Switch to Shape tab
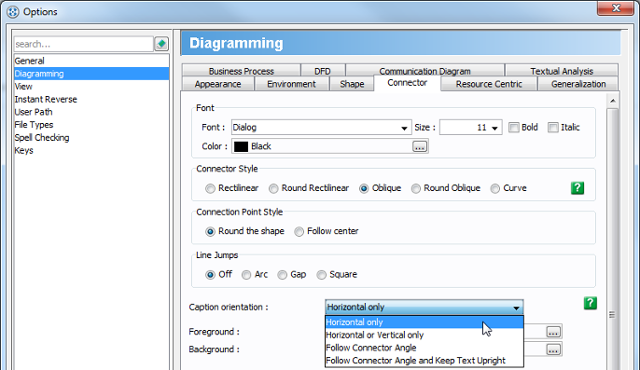The width and height of the screenshot is (640, 370). click(x=352, y=84)
